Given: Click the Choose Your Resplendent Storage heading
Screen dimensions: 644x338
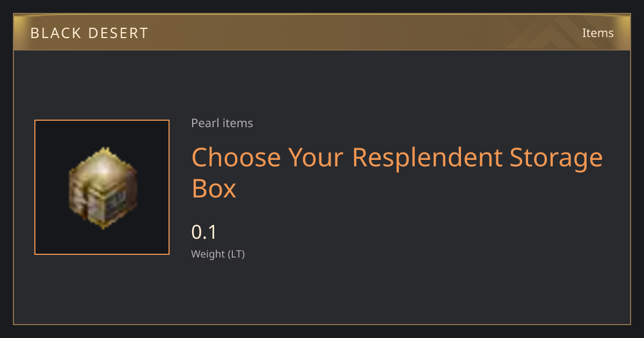Looking at the screenshot, I should coord(397,157).
